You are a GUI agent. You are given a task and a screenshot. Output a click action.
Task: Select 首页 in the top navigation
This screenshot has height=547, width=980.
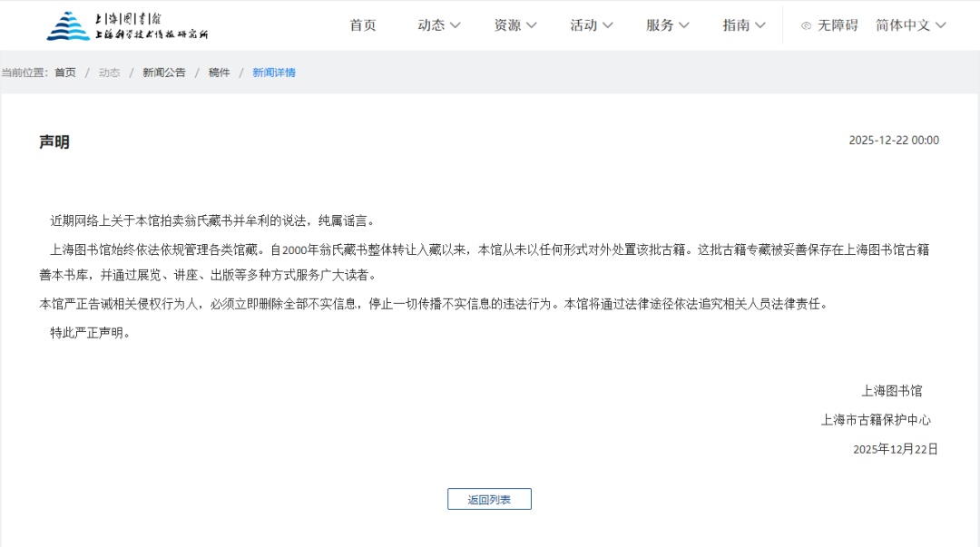[x=362, y=25]
